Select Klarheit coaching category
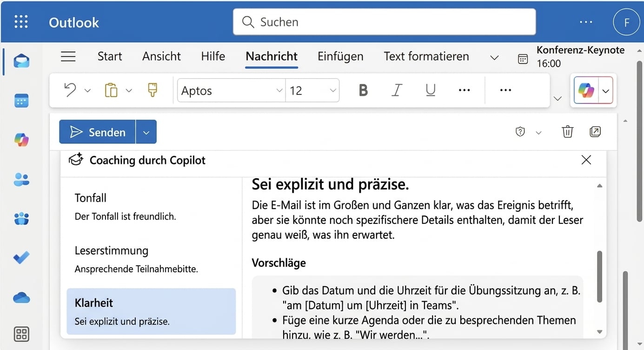Viewport: 644px width, 350px height. point(151,311)
